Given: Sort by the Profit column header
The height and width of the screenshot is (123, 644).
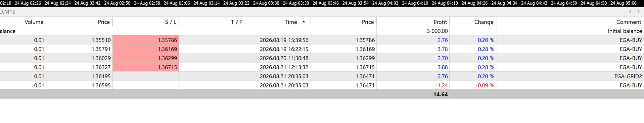Looking at the screenshot, I should [440, 22].
